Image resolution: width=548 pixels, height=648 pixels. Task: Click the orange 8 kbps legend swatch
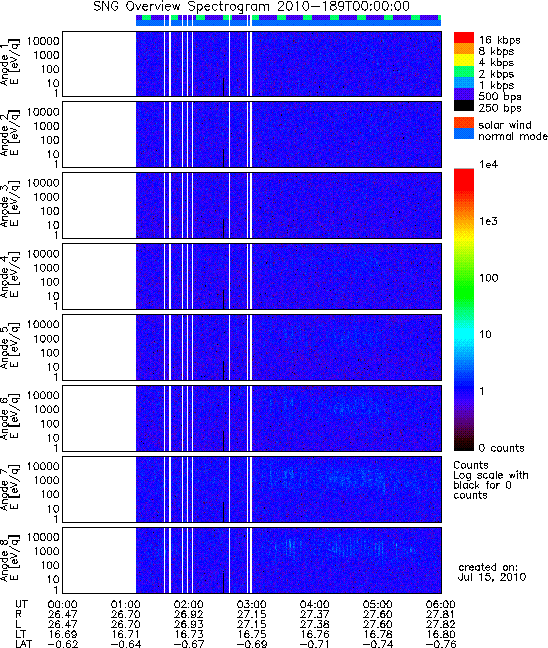point(464,48)
